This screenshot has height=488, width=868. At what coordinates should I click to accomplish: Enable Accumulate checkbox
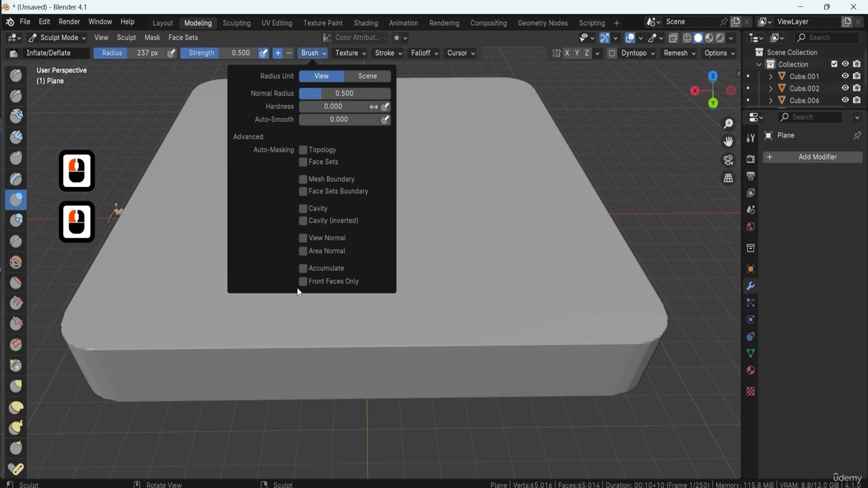pyautogui.click(x=303, y=268)
